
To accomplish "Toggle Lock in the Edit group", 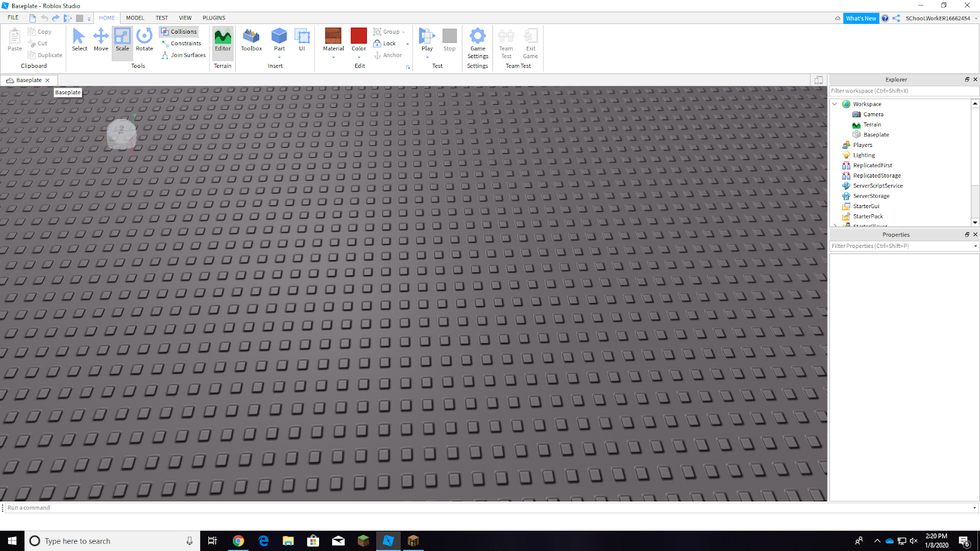I will 385,43.
